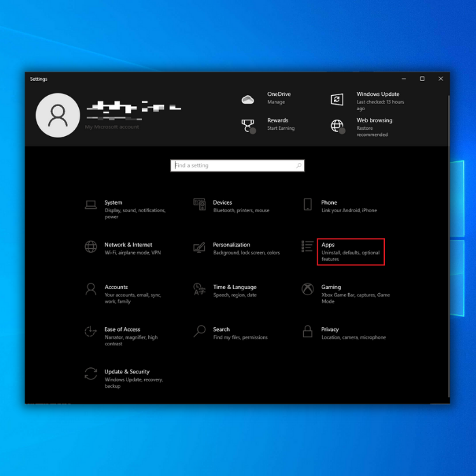The width and height of the screenshot is (476, 476).
Task: Click Windows Update last checked text
Action: coord(380,105)
